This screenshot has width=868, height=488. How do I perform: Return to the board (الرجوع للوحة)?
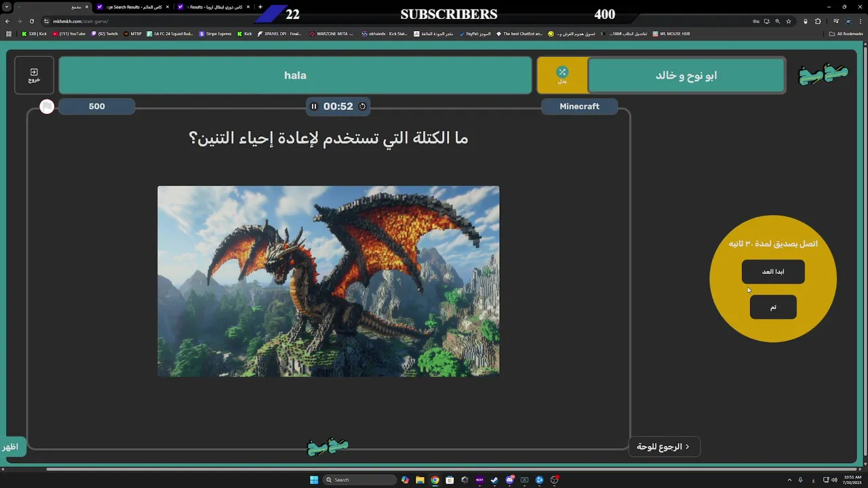[664, 447]
